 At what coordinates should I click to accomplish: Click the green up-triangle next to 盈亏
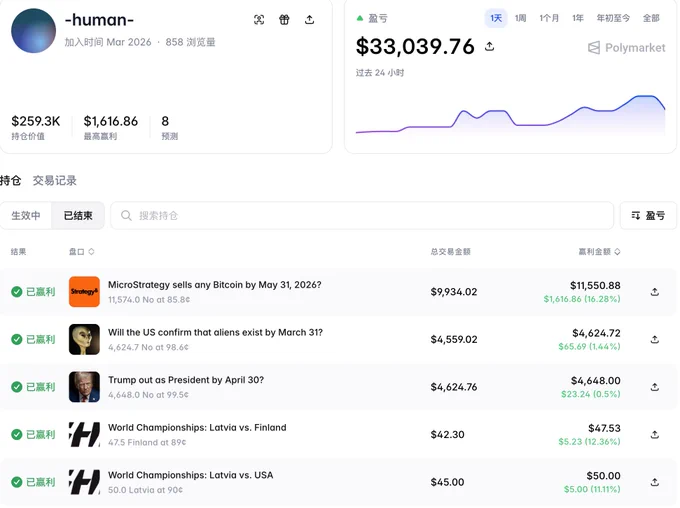tap(360, 18)
